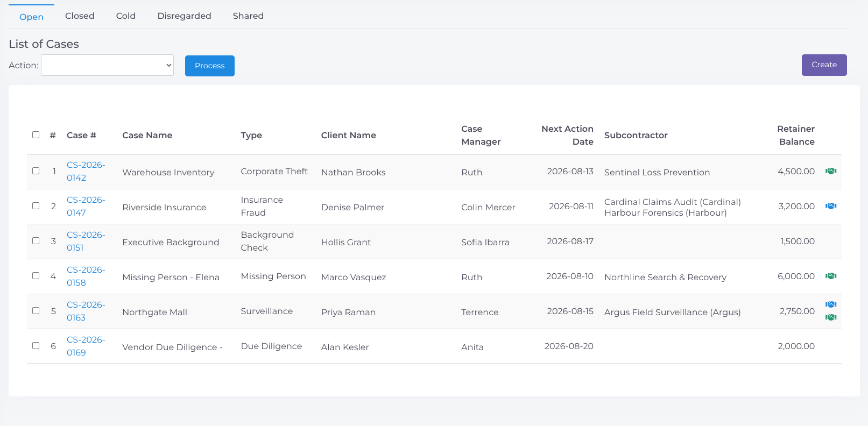Tick the checkbox beside Executive Background
Image resolution: width=868 pixels, height=426 pixels.
(x=36, y=241)
